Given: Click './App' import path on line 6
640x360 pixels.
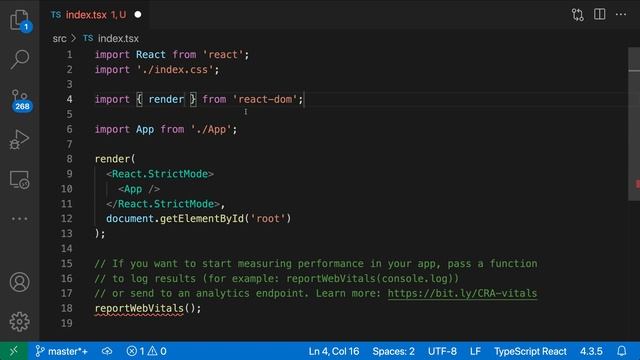Looking at the screenshot, I should coord(211,129).
